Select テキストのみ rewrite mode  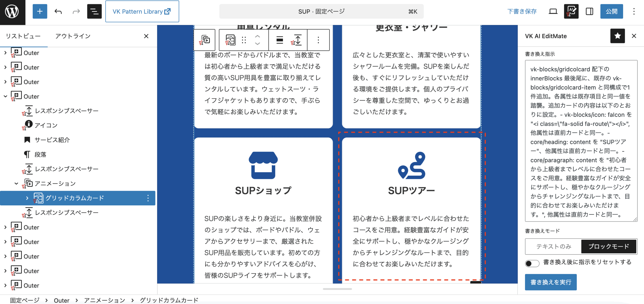point(553,246)
